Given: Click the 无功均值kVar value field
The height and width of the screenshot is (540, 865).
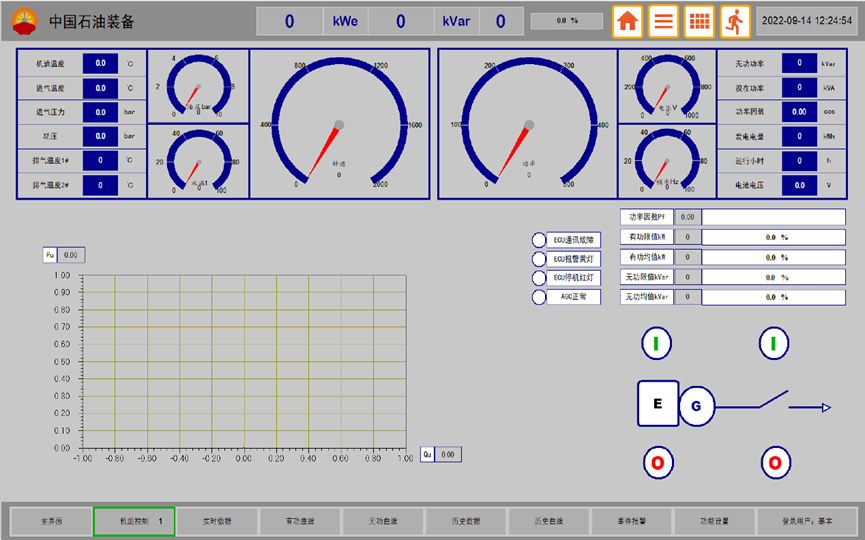Looking at the screenshot, I should point(687,297).
